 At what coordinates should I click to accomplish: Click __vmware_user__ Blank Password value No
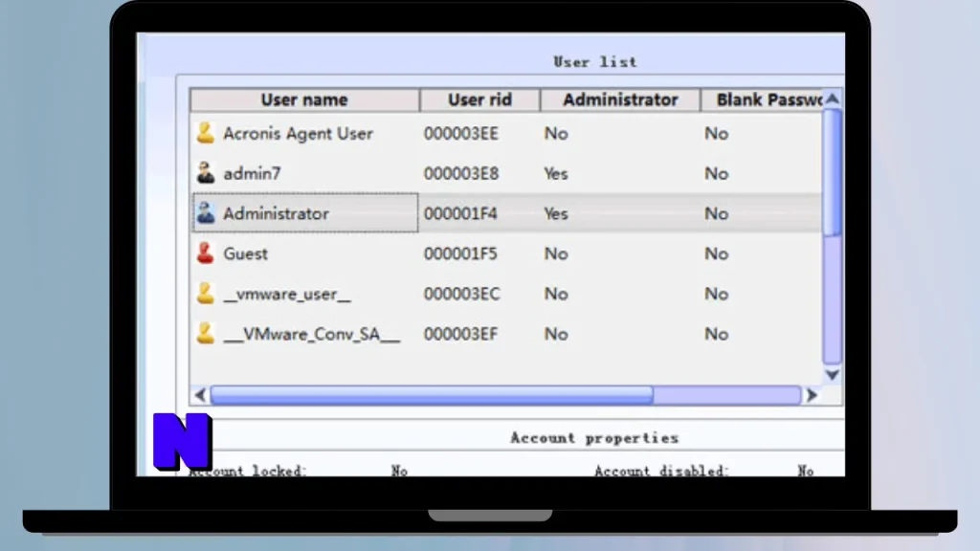716,294
